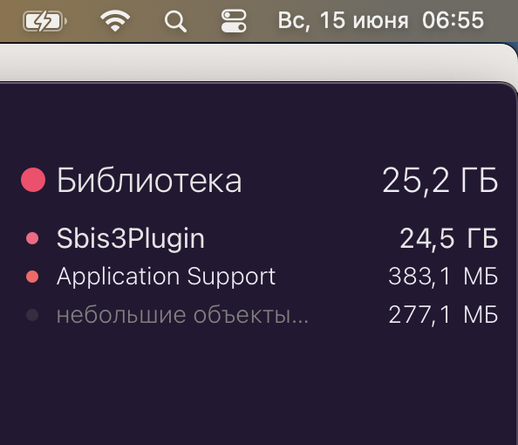Viewport: 518px width, 445px height.
Task: Click the 277,1 МБ size value
Action: [443, 315]
